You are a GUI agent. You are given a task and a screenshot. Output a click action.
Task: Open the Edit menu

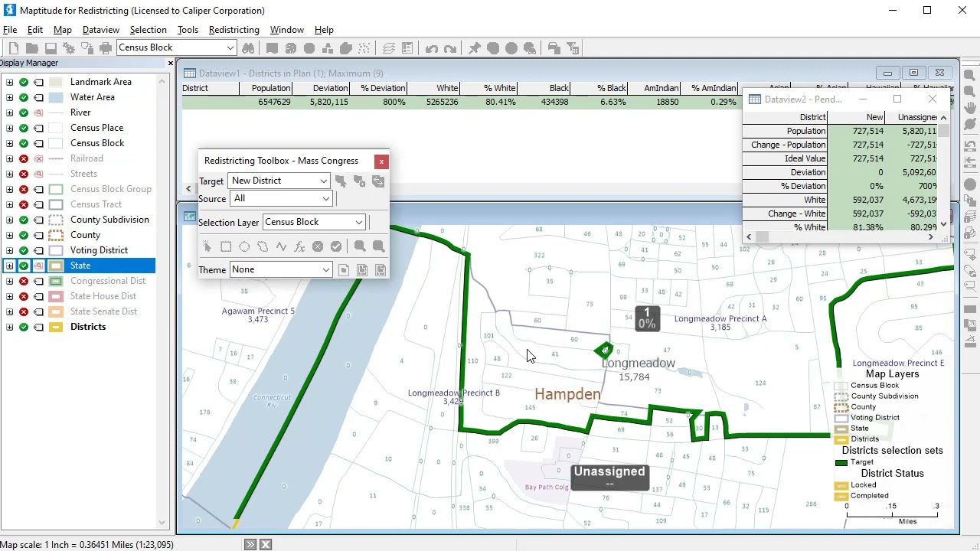35,30
